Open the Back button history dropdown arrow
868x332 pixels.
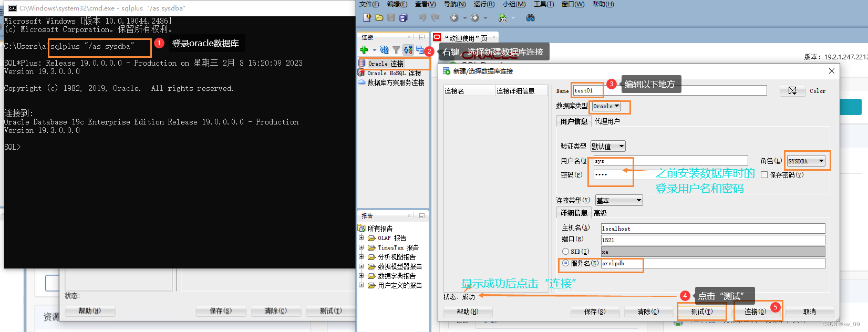(x=464, y=18)
